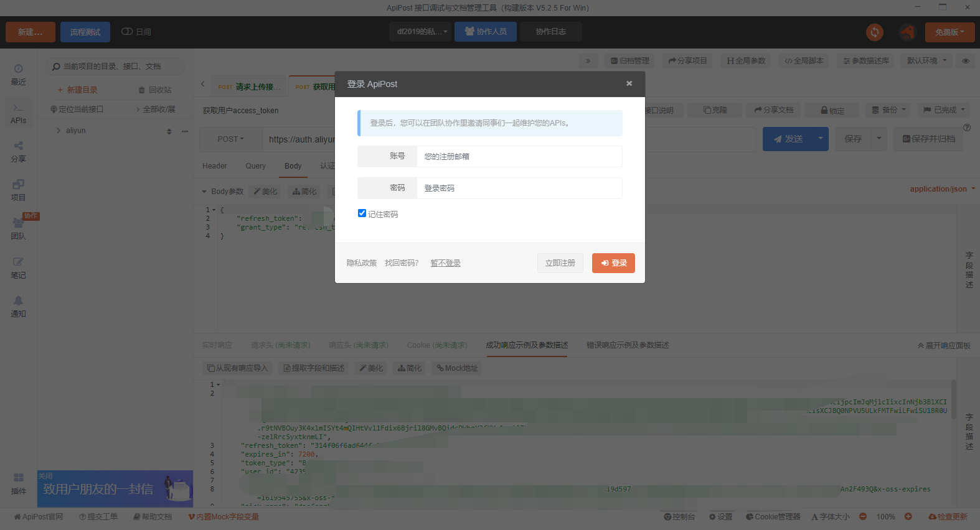Click the tab scroll left arrow
Image resolution: width=980 pixels, height=530 pixels.
point(202,84)
